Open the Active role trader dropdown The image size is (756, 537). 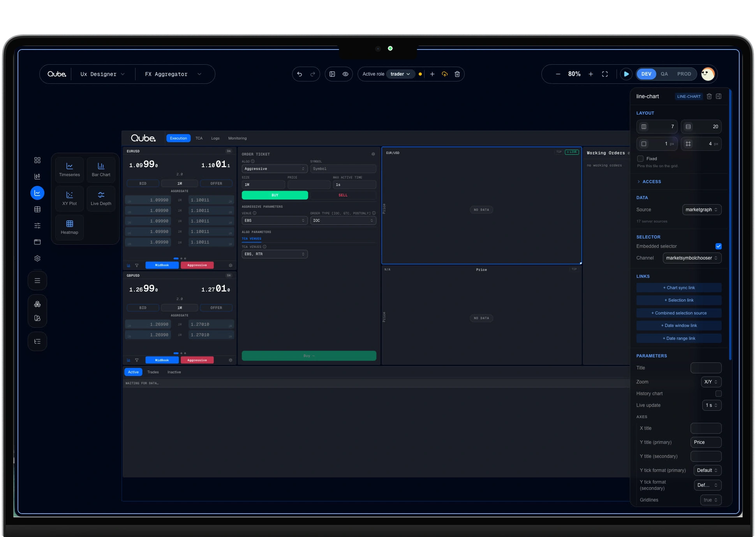pos(400,74)
